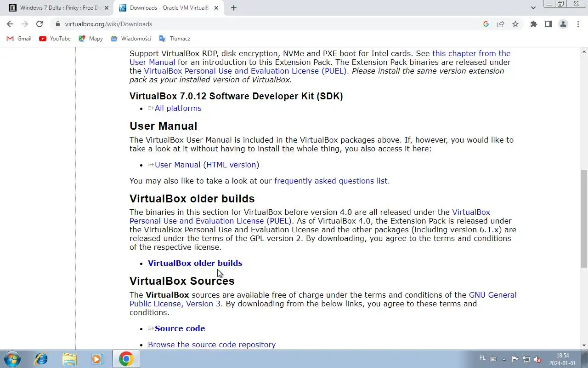
Task: Click the Chrome taskbar button
Action: pyautogui.click(x=126, y=359)
